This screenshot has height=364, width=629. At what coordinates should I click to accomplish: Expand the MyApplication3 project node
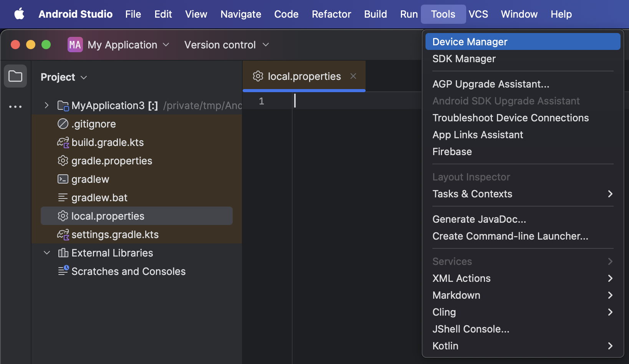coord(47,105)
